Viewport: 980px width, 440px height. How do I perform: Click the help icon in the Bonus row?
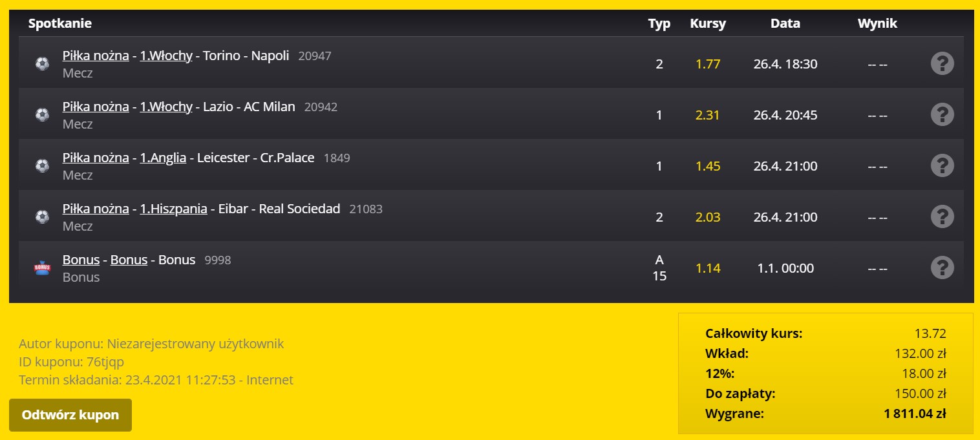pyautogui.click(x=943, y=267)
